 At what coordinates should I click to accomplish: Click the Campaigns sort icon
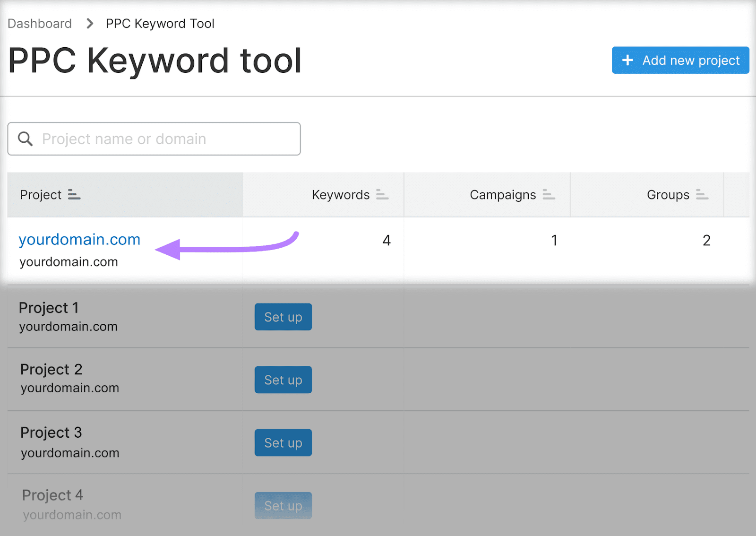pyautogui.click(x=548, y=195)
